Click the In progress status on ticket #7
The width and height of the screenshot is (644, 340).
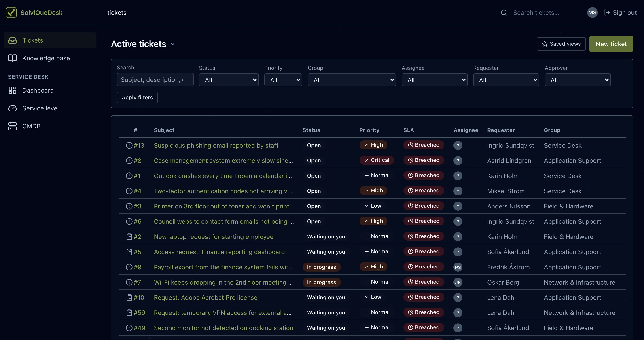(x=322, y=282)
